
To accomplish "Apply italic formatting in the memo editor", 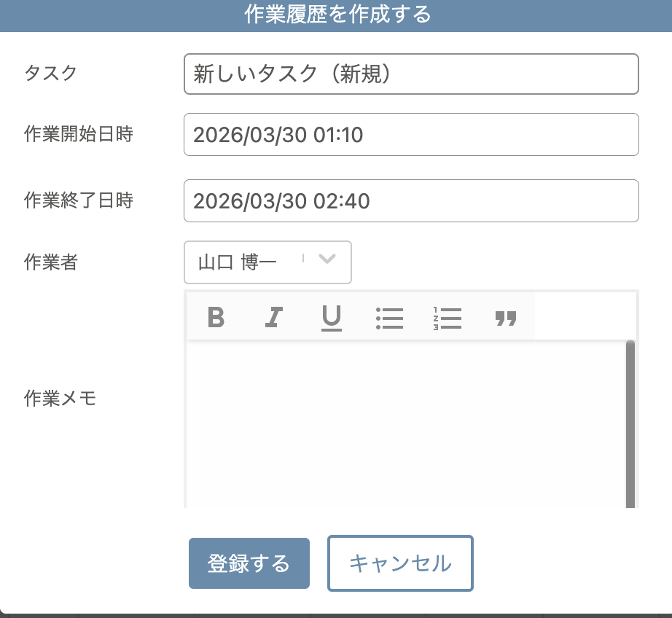I will click(273, 316).
